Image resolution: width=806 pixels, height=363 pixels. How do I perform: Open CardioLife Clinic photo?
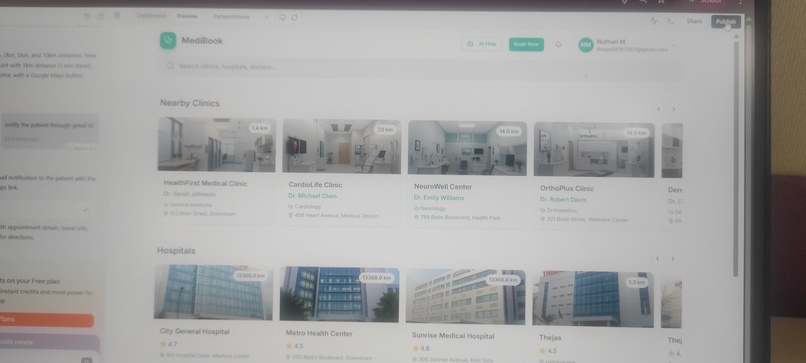pyautogui.click(x=342, y=146)
